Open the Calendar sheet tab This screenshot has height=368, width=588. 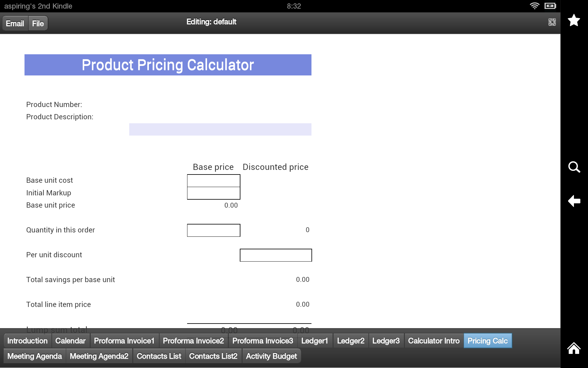coord(70,341)
